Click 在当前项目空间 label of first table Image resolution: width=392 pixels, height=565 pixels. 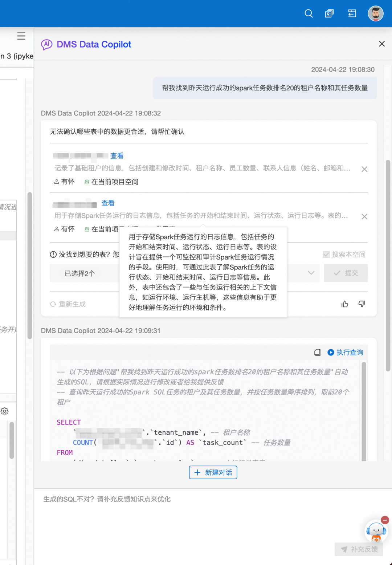[111, 182]
